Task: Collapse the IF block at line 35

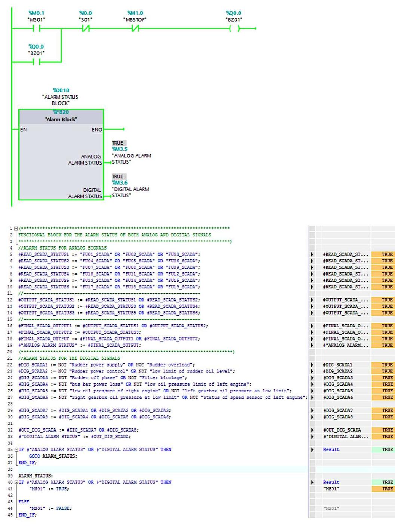Action: point(16,450)
